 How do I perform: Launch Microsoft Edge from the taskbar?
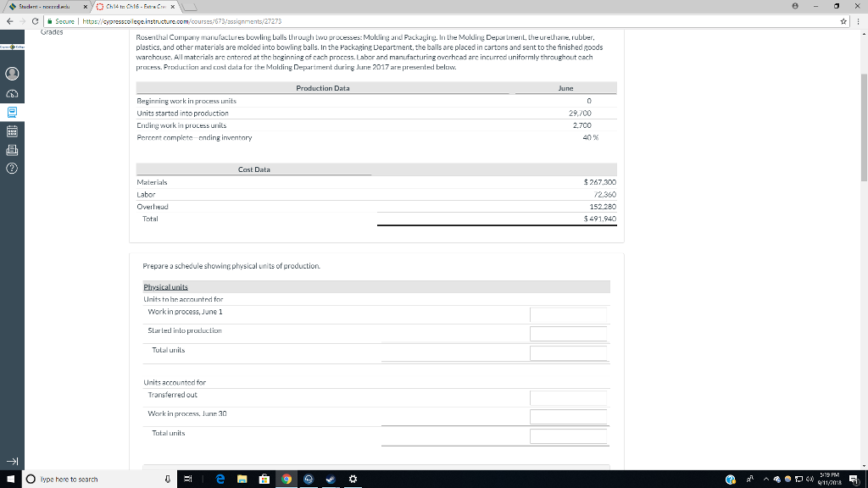coord(220,479)
